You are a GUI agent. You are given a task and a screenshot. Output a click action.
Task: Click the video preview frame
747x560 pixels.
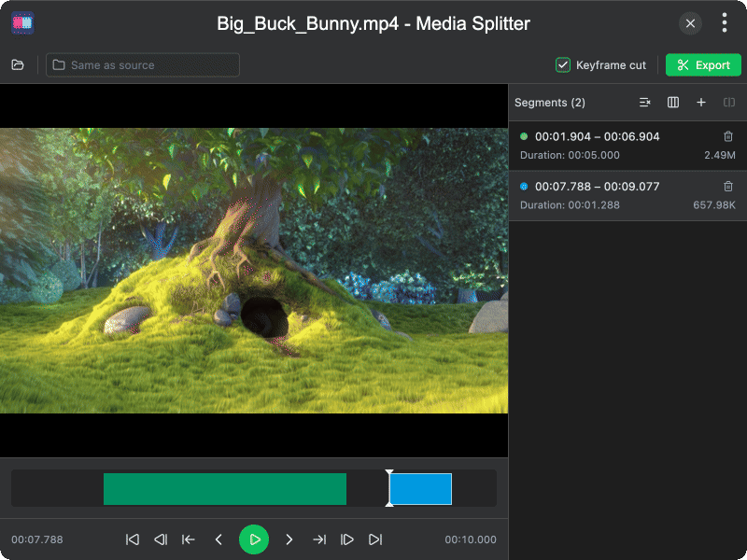click(254, 270)
